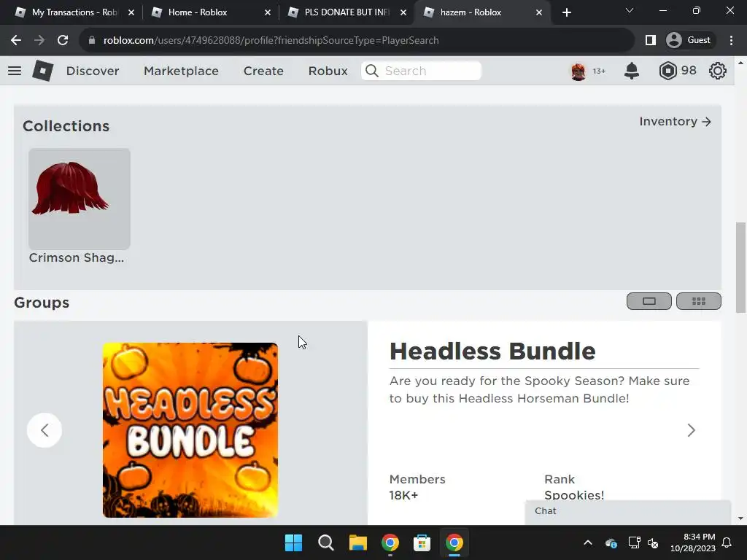Click the Headless Bundle group title

point(492,351)
